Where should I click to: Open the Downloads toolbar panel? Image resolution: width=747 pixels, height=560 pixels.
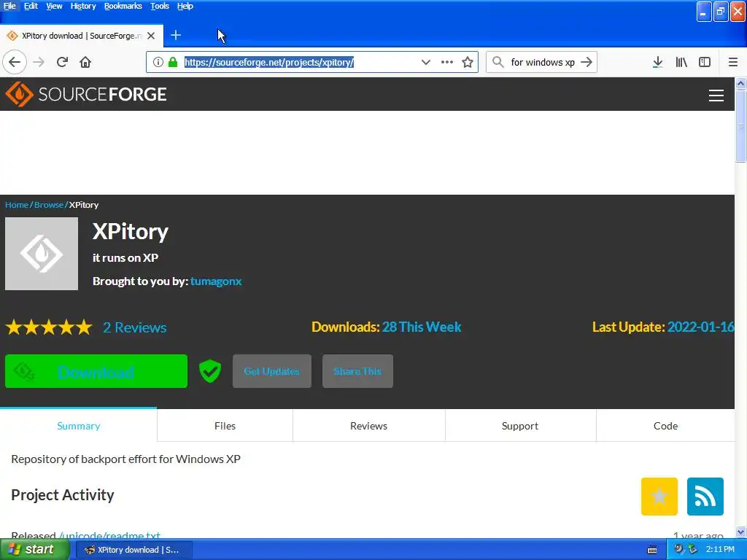pyautogui.click(x=657, y=62)
